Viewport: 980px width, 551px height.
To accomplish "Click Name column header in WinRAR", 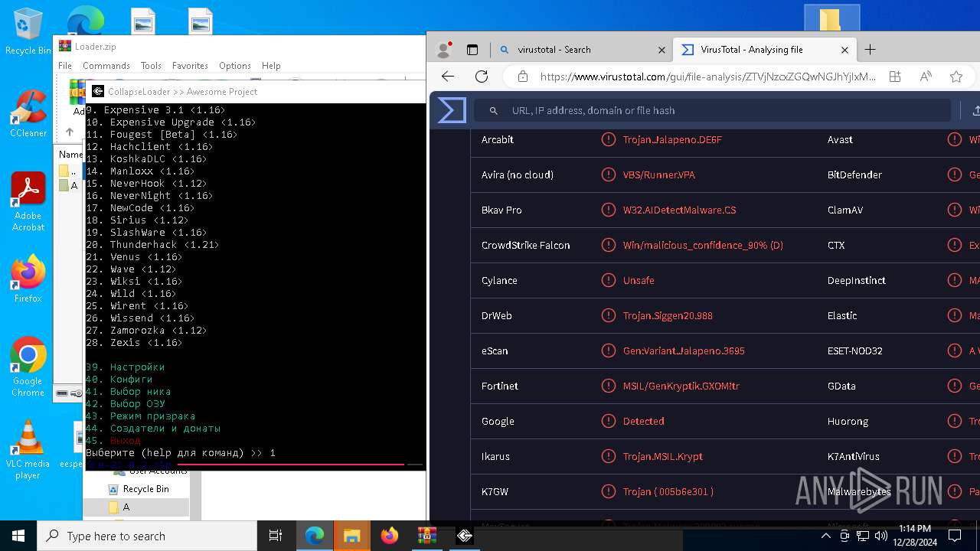I will [70, 154].
